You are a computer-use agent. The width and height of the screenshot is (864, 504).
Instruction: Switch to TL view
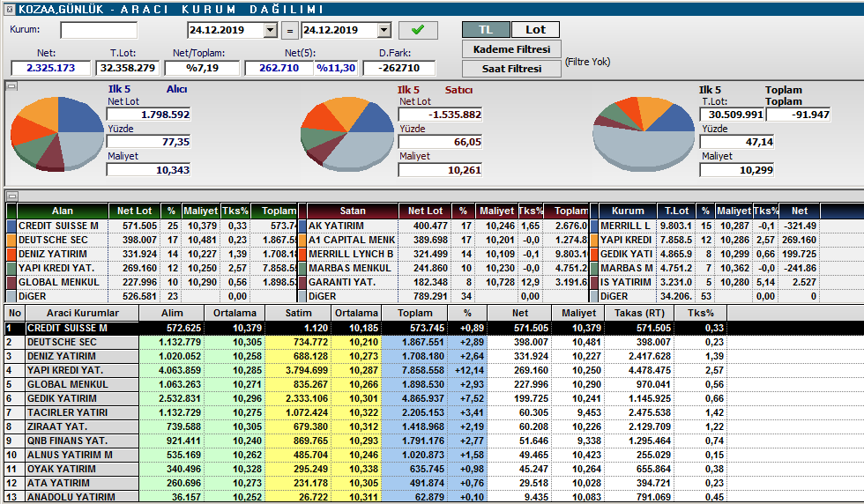point(486,30)
